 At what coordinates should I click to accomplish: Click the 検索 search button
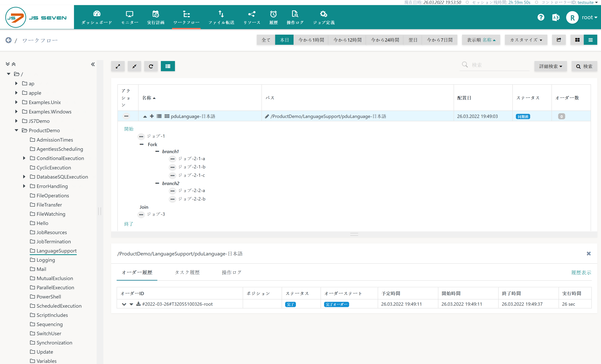(x=584, y=66)
